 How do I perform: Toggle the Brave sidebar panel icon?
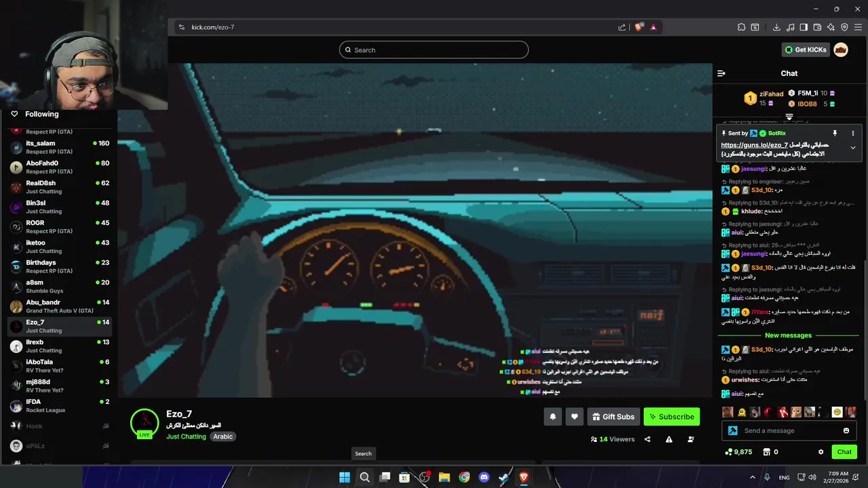click(804, 27)
